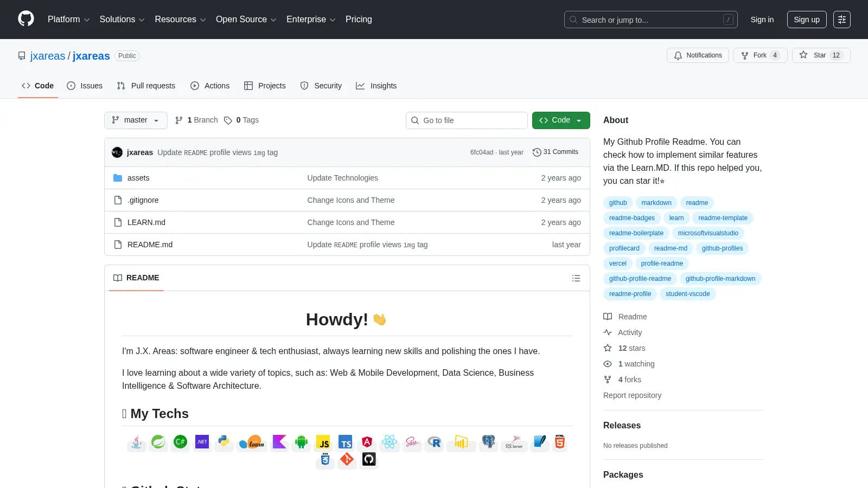Click the Kotlin tech icon

(279, 442)
